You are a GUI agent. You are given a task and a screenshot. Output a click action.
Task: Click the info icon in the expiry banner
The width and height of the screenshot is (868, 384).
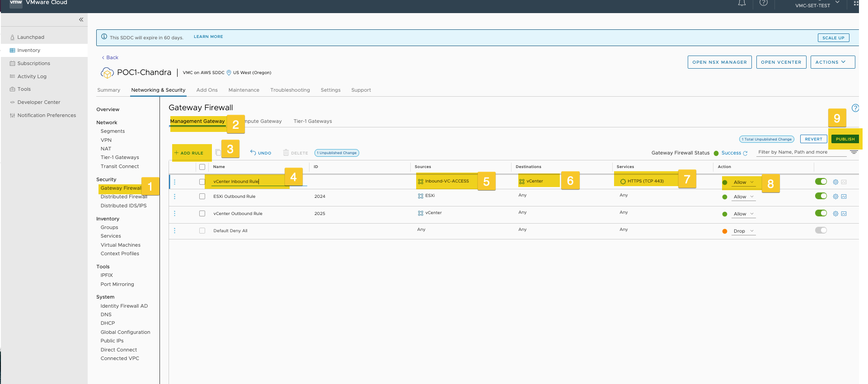104,37
